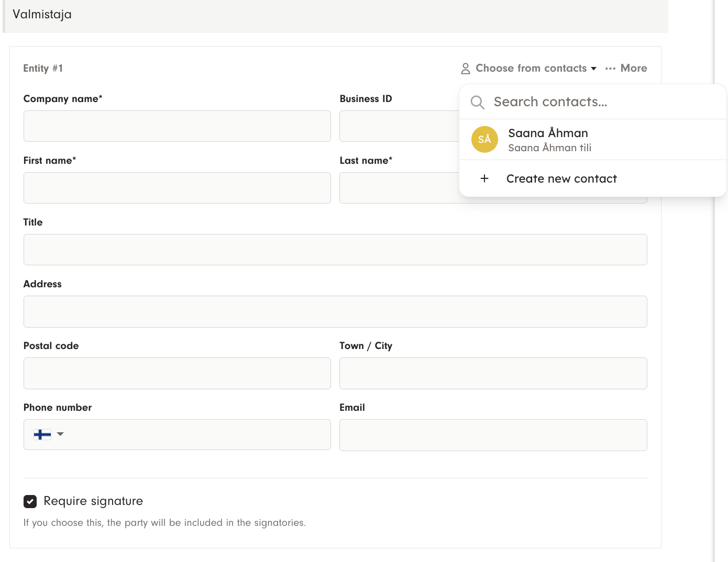Focus the Company name input field
Viewport: 728px width, 562px height.
click(177, 126)
